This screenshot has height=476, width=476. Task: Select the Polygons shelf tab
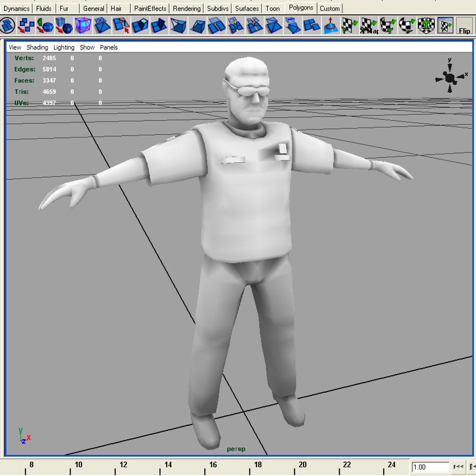click(301, 7)
